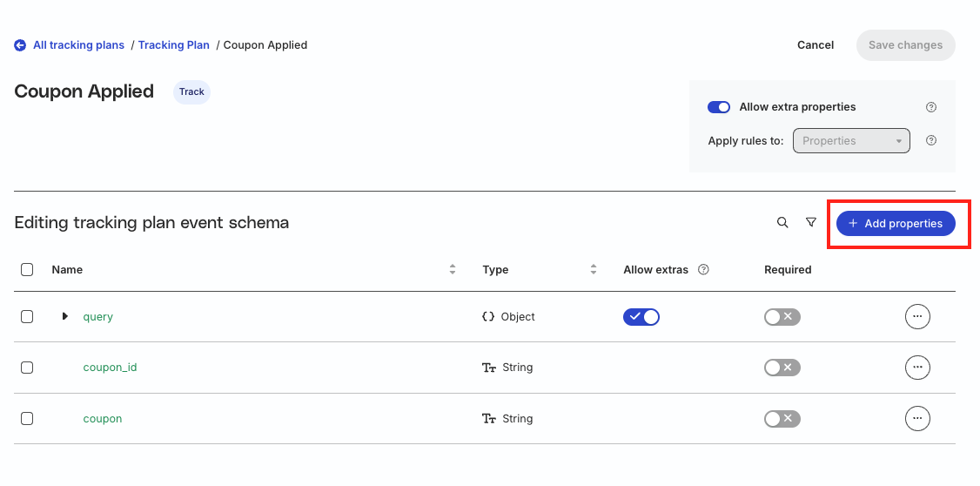Screen dimensions: 980x486
Task: Open more options menu for coupon_id row
Action: 916,368
